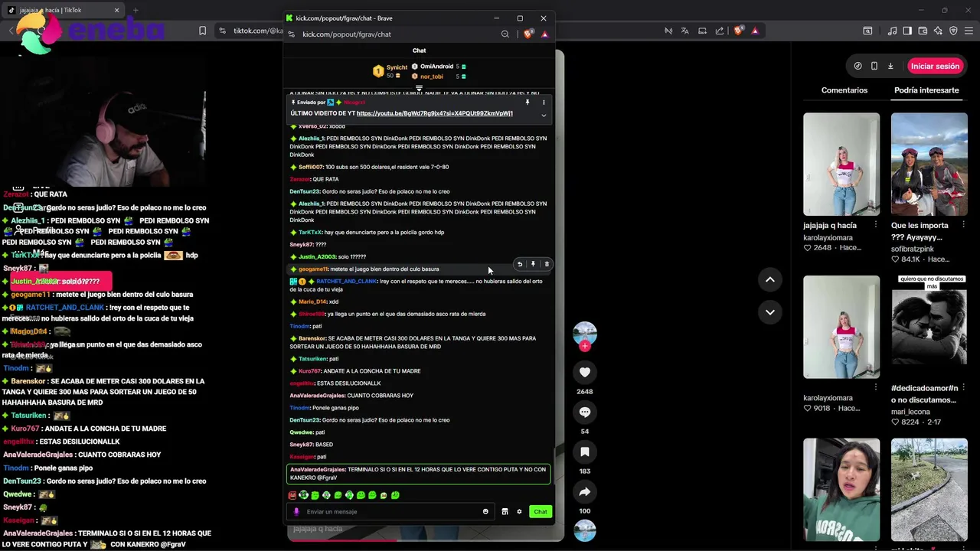Image resolution: width=980 pixels, height=551 pixels.
Task: Reply to geogame11's message with the reply arrow
Action: pos(520,264)
